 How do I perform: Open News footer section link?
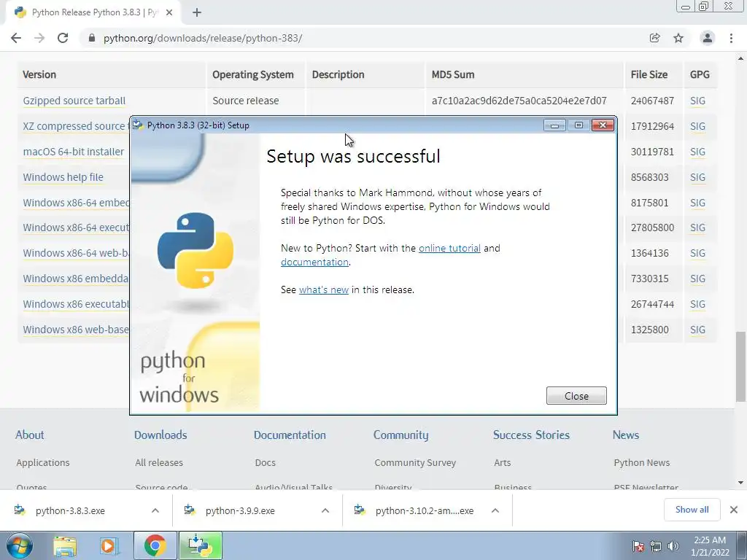pos(625,435)
